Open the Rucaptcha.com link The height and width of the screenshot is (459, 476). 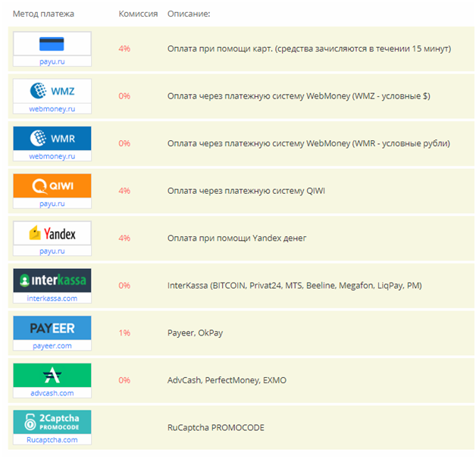(52, 439)
